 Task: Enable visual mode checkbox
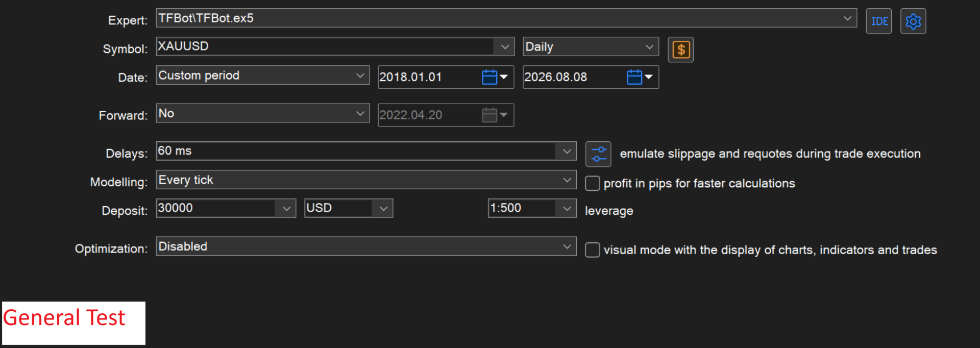click(592, 250)
